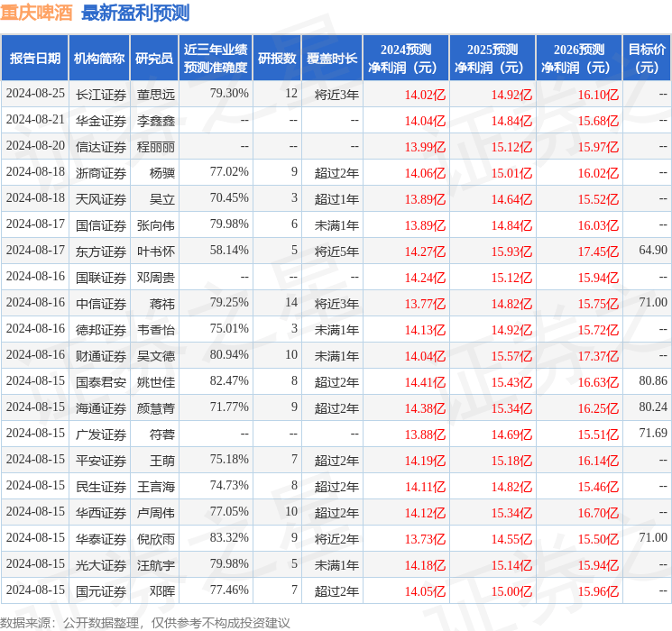Select the 民生证券 institution cell
672x631 pixels.
point(101,487)
